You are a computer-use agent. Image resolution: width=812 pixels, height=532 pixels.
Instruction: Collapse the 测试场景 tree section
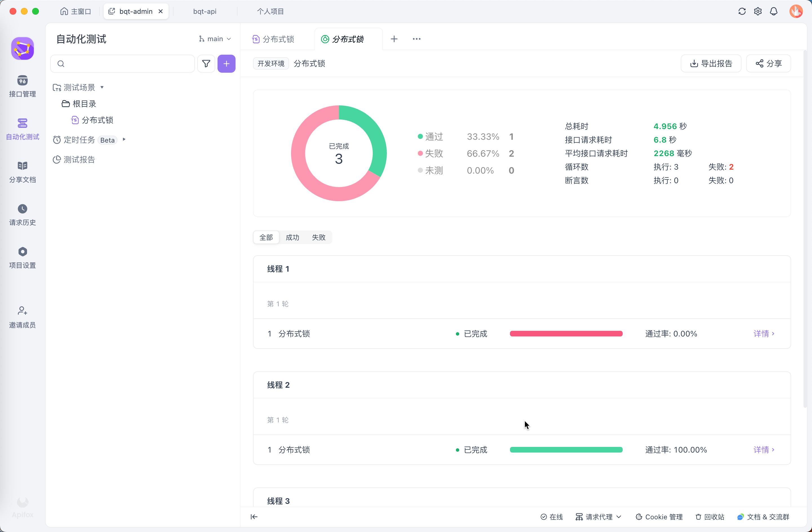coord(102,87)
